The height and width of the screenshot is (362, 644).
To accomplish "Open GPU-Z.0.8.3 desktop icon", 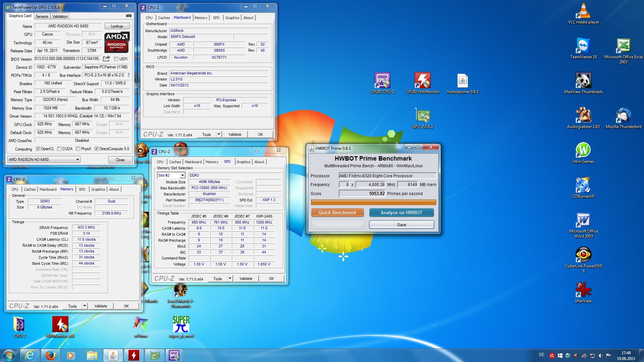I will tap(422, 118).
